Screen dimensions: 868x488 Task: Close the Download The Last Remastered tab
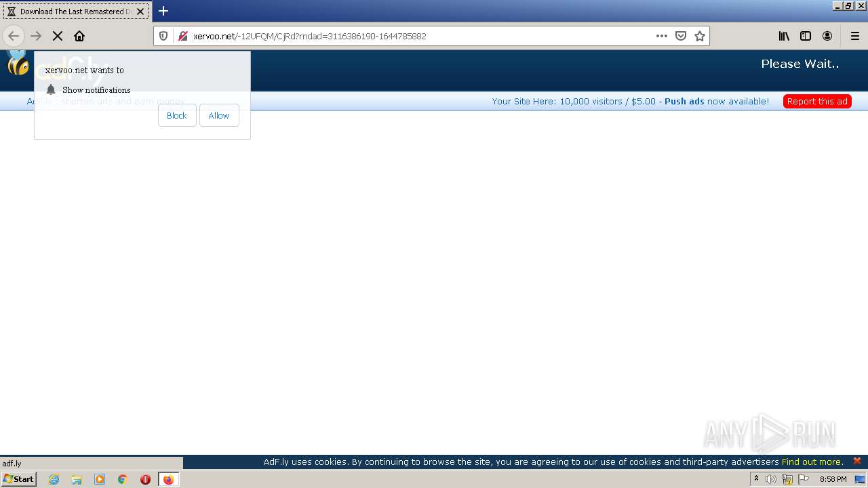point(140,12)
